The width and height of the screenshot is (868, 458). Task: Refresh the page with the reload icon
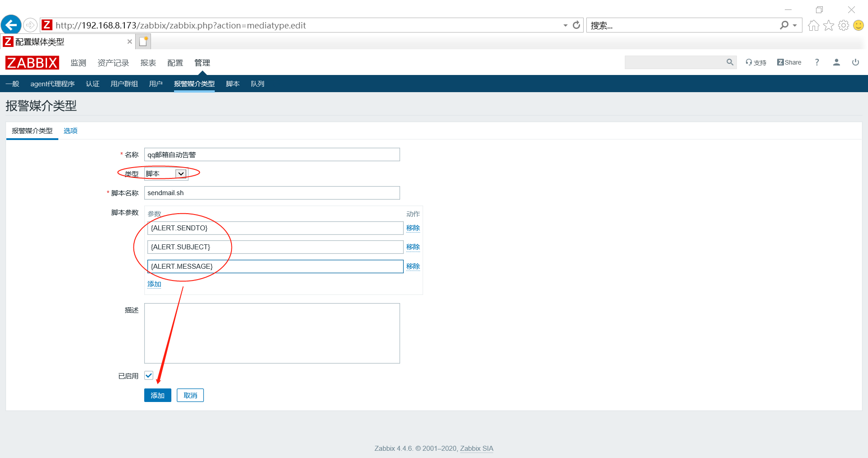point(576,25)
